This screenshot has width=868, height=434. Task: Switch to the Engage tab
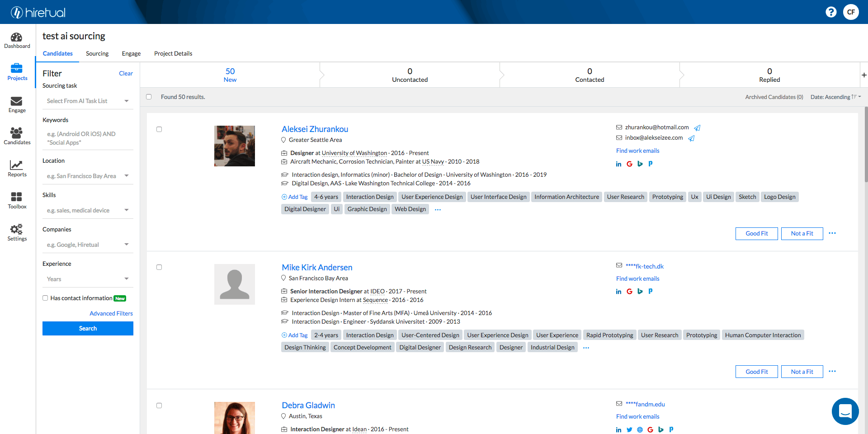click(131, 53)
